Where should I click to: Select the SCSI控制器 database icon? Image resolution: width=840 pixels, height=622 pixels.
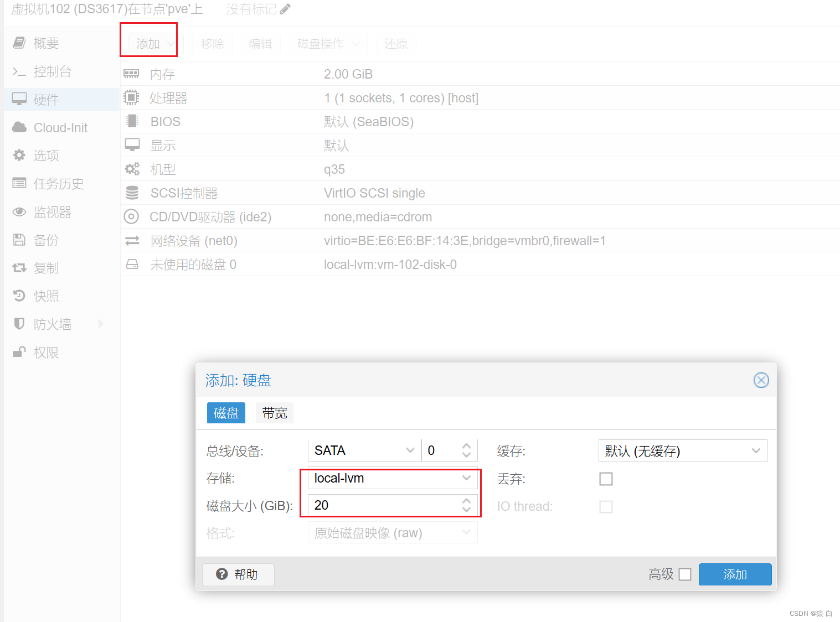(x=132, y=193)
